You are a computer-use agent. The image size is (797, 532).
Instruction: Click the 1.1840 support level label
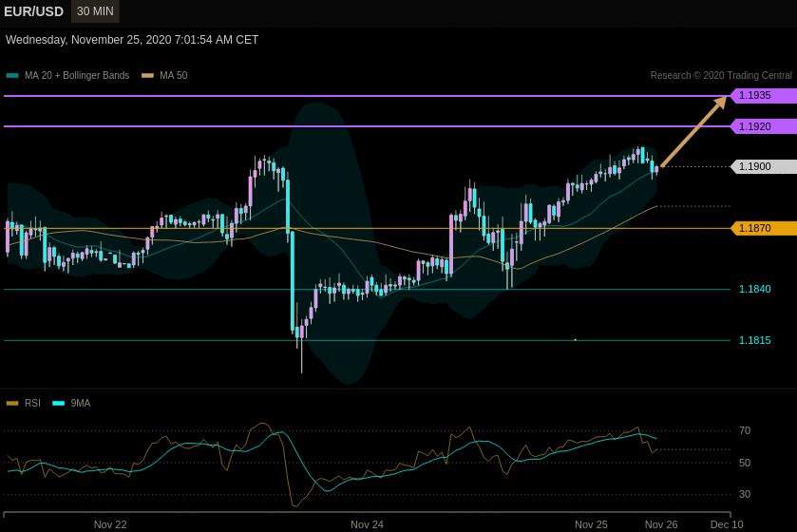click(754, 289)
